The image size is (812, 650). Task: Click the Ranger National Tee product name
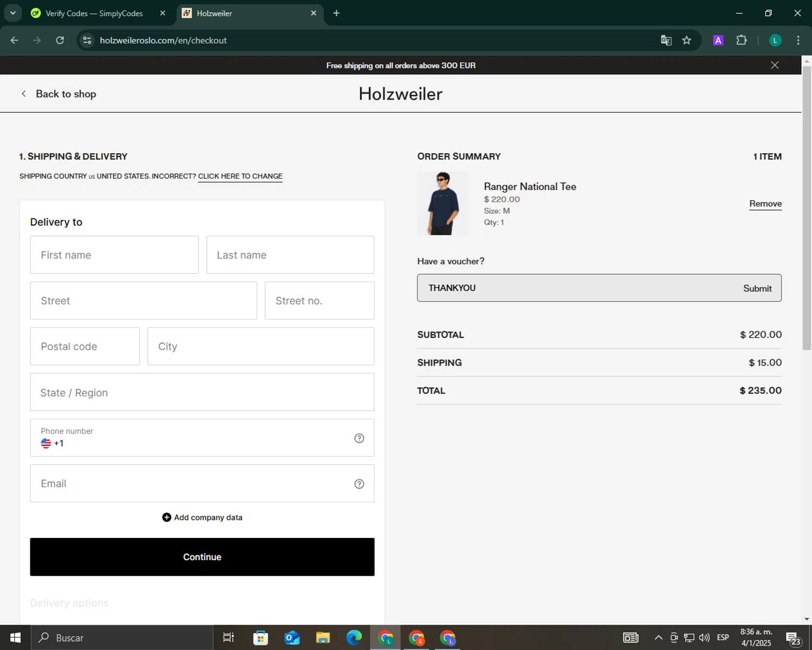[530, 186]
